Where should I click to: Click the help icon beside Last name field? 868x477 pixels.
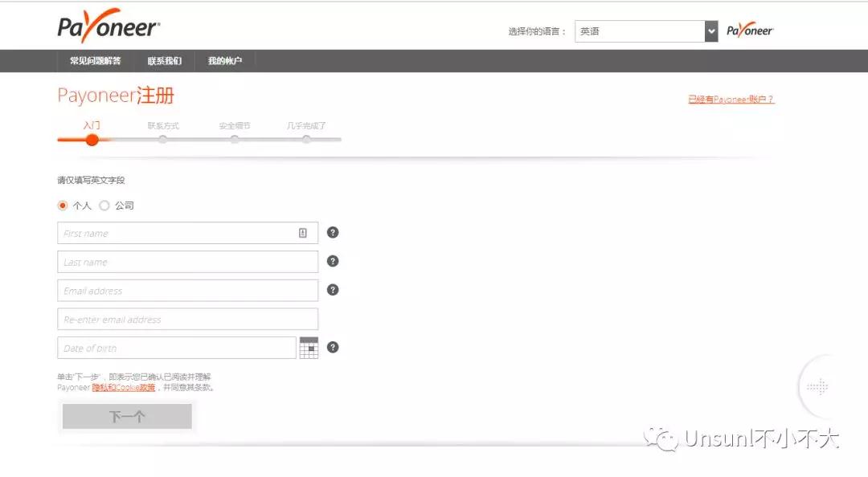pos(333,261)
